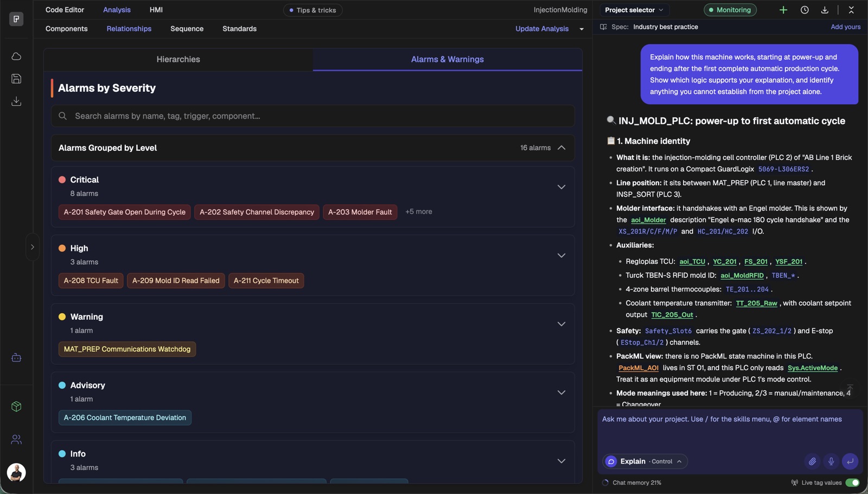Open the cloud icon in left sidebar
Screen dimensions: 868x494
pos(16,56)
